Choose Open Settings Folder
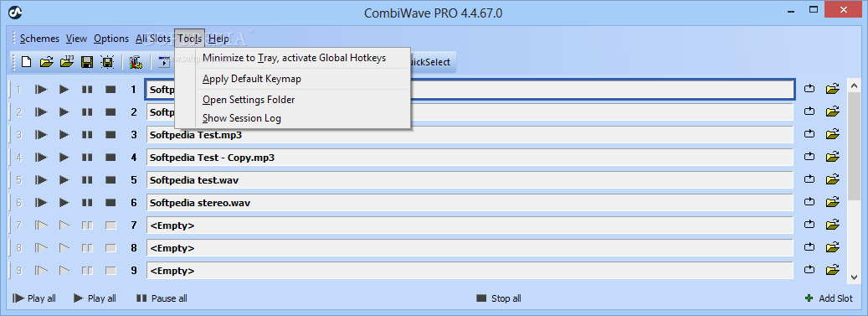 pos(294,100)
